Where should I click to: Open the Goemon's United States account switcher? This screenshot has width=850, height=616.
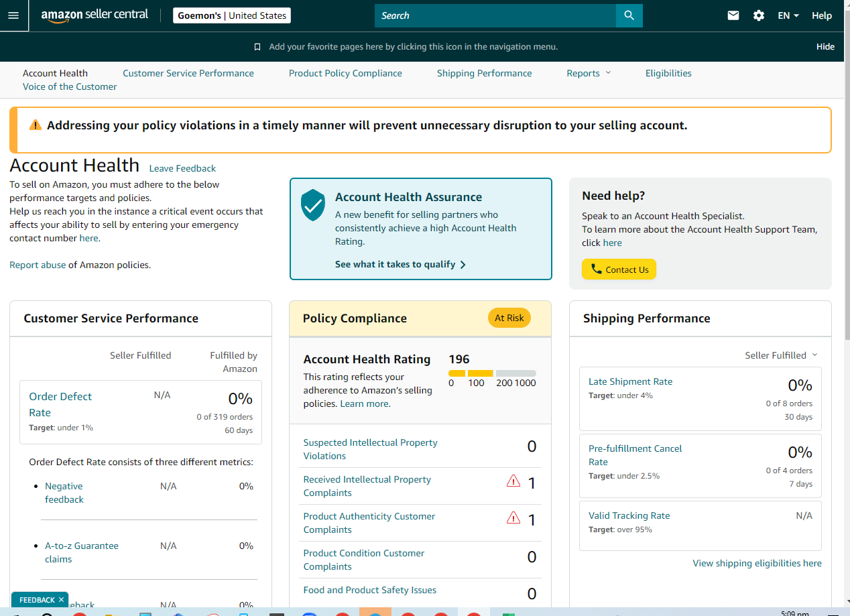[232, 15]
